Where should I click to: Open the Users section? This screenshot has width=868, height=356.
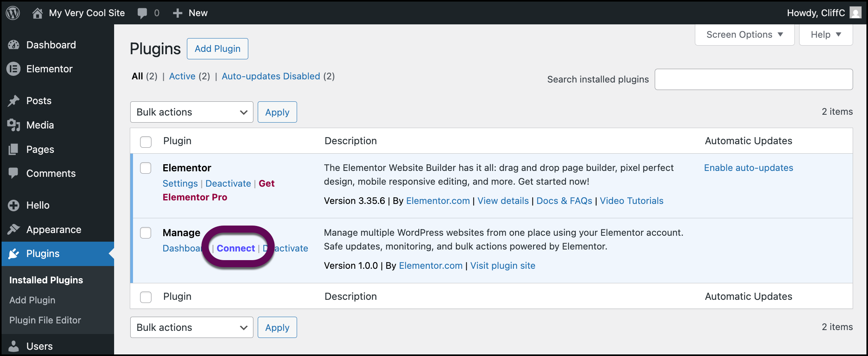point(39,346)
